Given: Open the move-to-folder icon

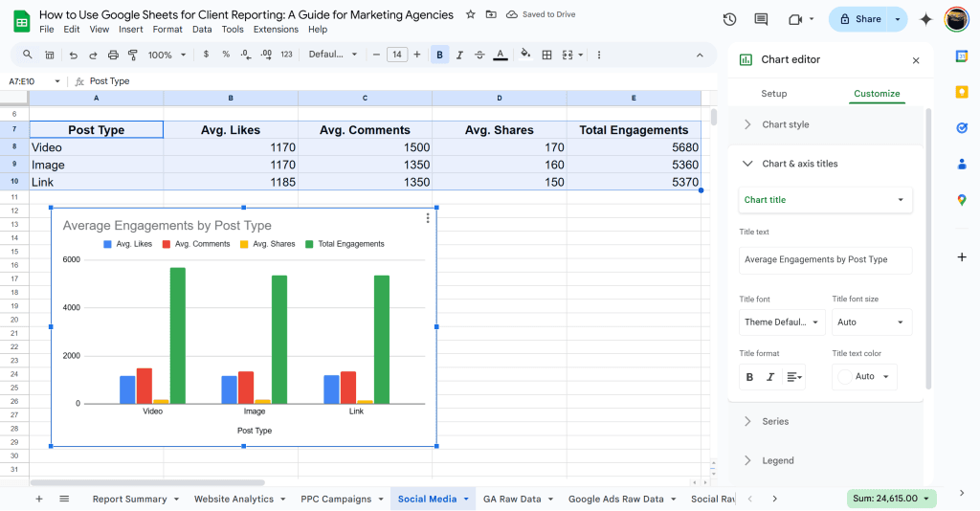Looking at the screenshot, I should [491, 14].
